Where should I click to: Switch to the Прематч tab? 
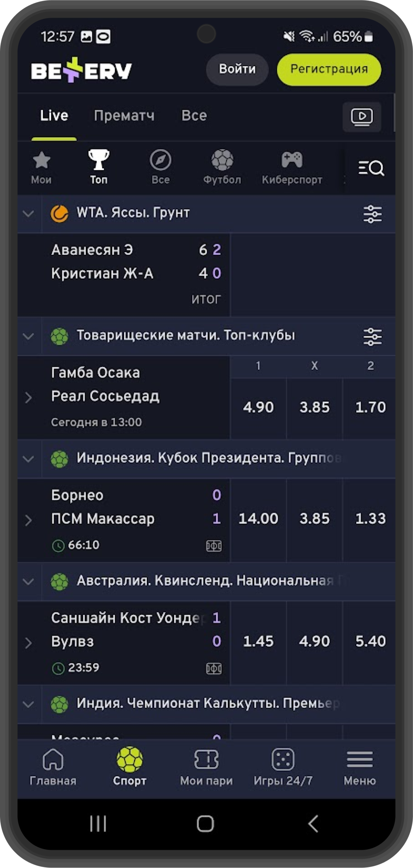click(124, 115)
